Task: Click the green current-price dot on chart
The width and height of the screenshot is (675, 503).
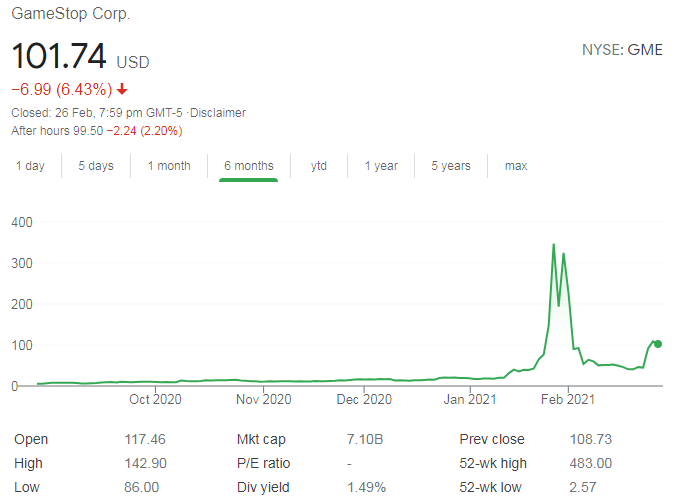Action: coord(657,344)
